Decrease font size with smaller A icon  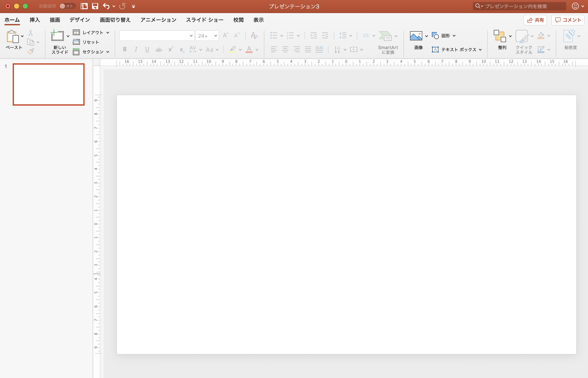(236, 36)
